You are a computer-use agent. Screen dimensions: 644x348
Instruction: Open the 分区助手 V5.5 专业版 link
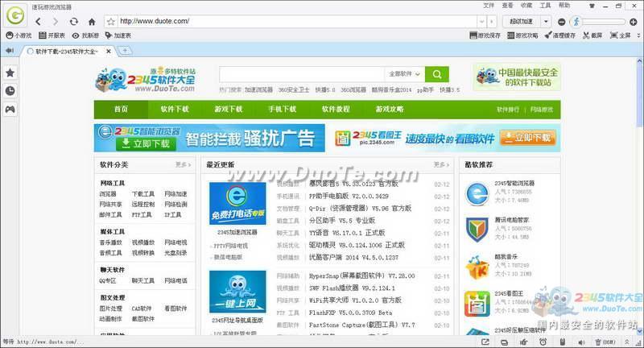pyautogui.click(x=341, y=221)
